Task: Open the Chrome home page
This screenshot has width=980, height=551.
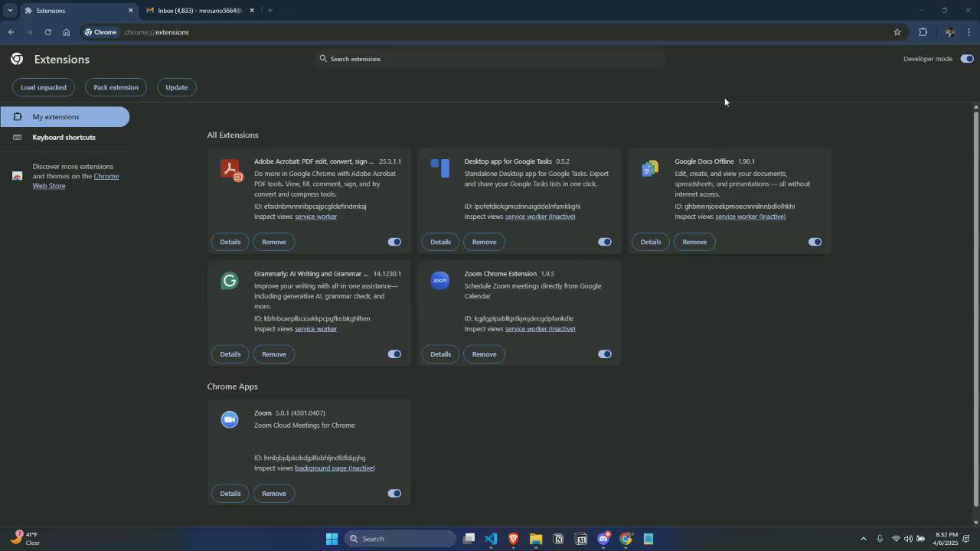Action: pyautogui.click(x=67, y=32)
